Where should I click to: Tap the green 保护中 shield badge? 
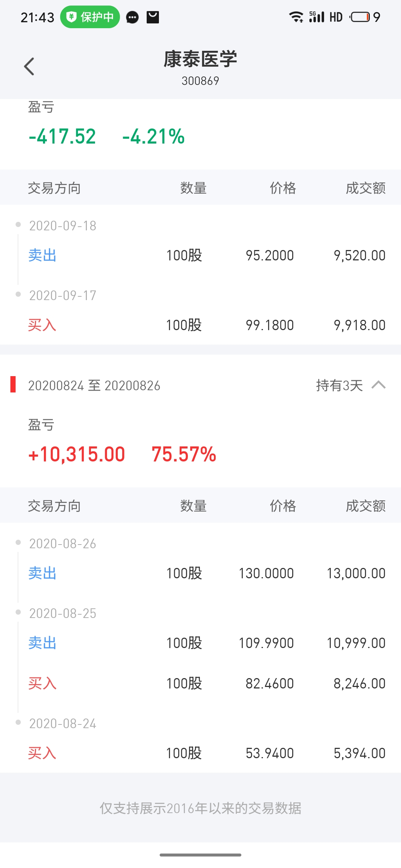point(90,17)
